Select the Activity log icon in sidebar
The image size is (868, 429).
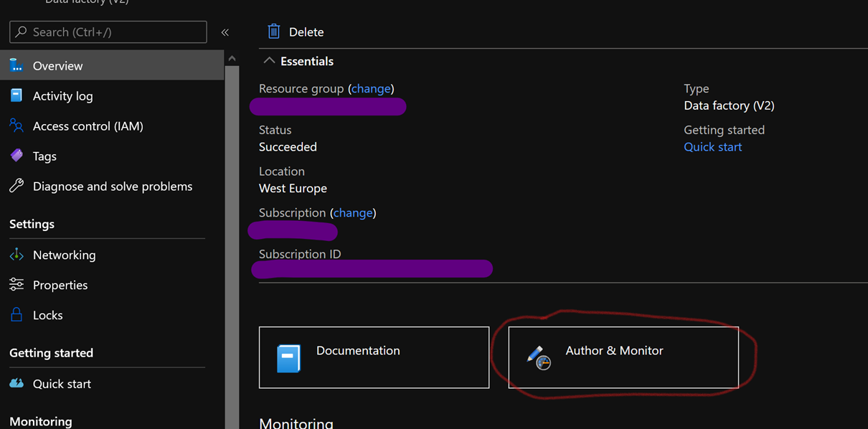[16, 95]
